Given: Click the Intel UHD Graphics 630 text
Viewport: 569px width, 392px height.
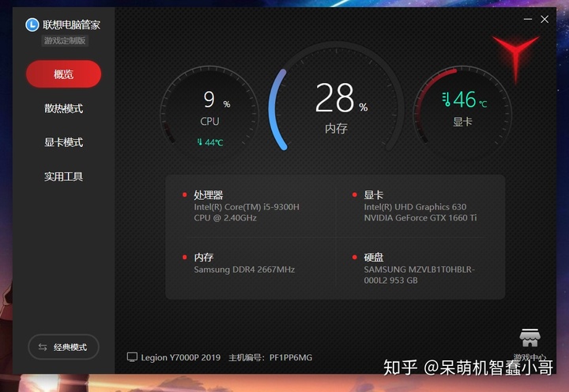Looking at the screenshot, I should [415, 207].
